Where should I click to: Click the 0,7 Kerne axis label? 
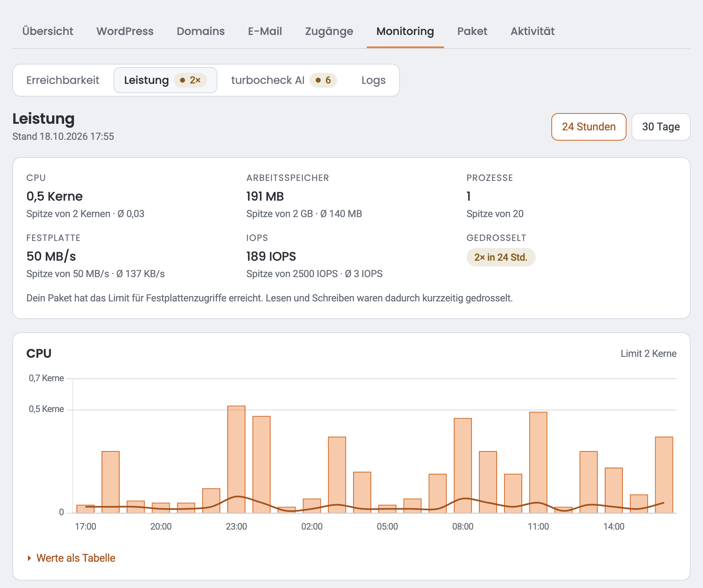pos(46,378)
